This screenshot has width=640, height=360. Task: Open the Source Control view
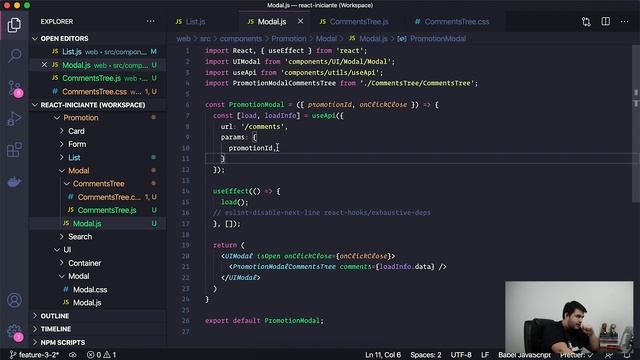(14, 88)
